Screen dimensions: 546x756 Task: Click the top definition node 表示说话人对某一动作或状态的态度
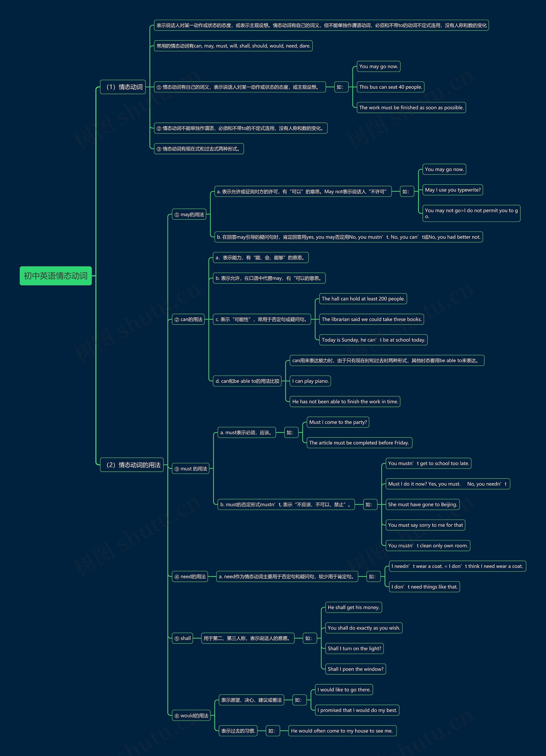[x=321, y=25]
